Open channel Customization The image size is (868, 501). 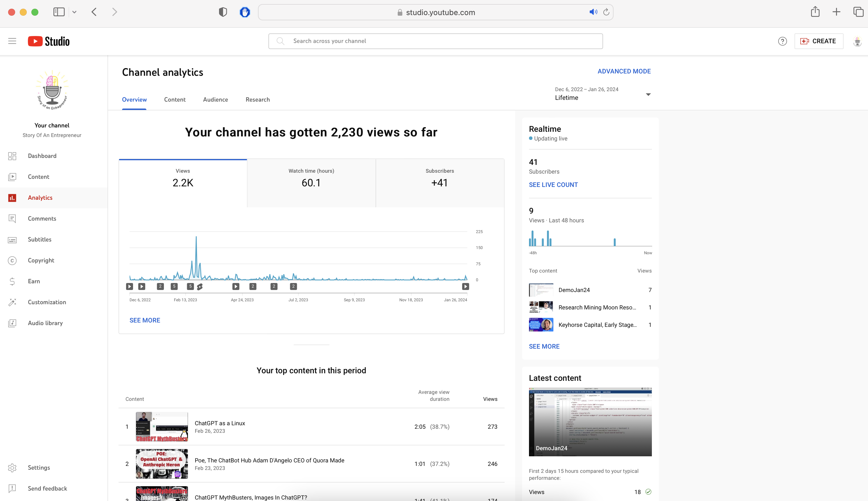click(x=54, y=302)
